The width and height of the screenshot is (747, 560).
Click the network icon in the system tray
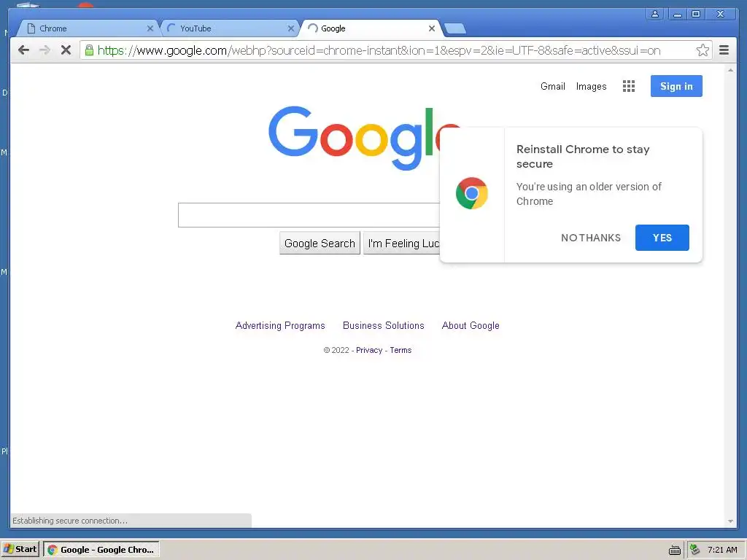[695, 550]
